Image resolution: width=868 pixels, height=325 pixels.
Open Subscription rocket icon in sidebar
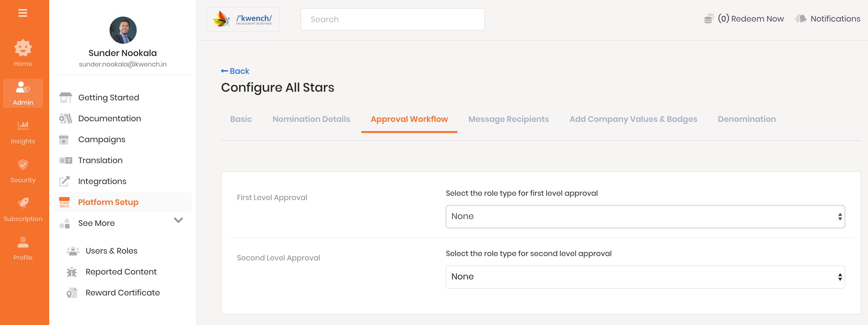click(23, 203)
